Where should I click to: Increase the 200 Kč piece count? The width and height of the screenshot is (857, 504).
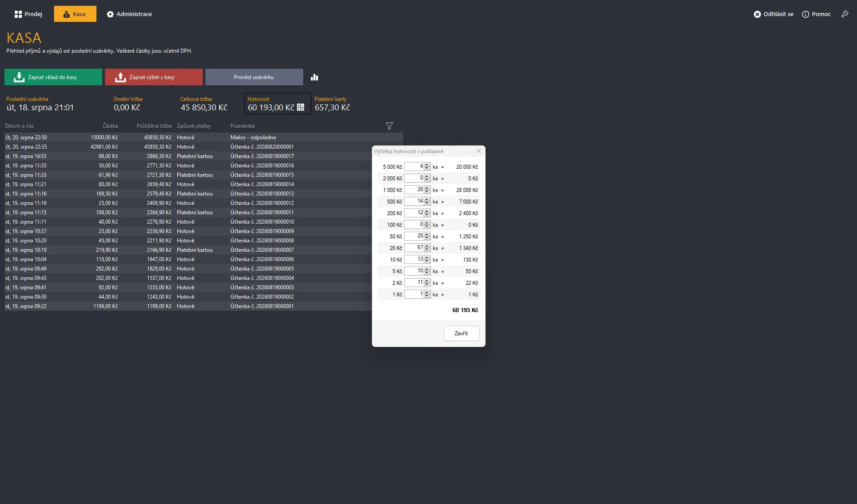coord(427,211)
